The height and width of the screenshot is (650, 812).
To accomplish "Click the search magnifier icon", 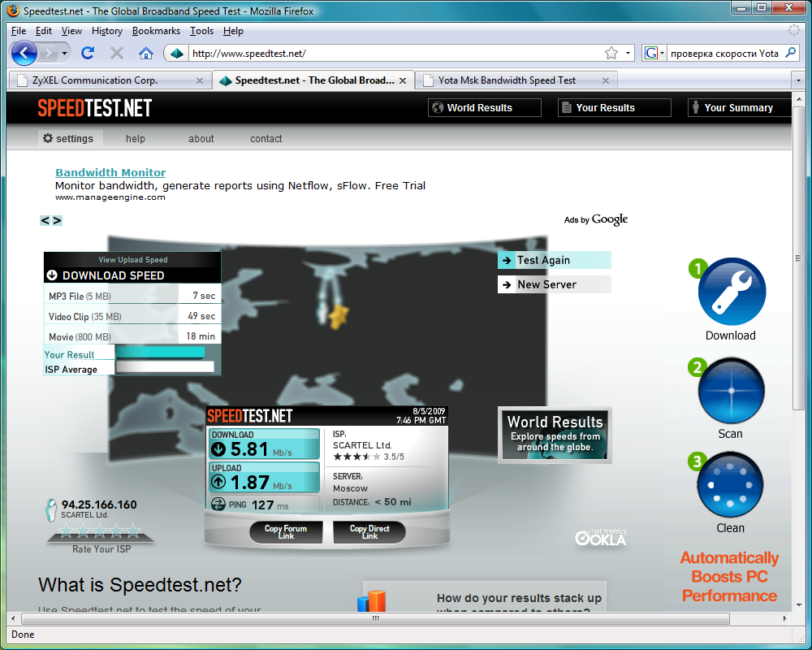I will (790, 52).
